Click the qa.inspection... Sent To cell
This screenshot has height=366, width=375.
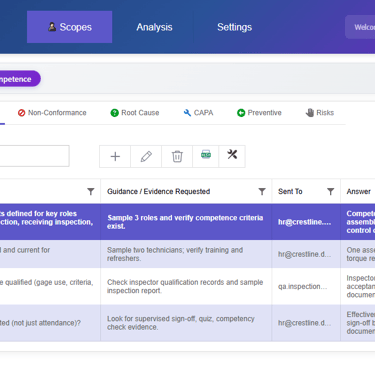tap(306, 286)
